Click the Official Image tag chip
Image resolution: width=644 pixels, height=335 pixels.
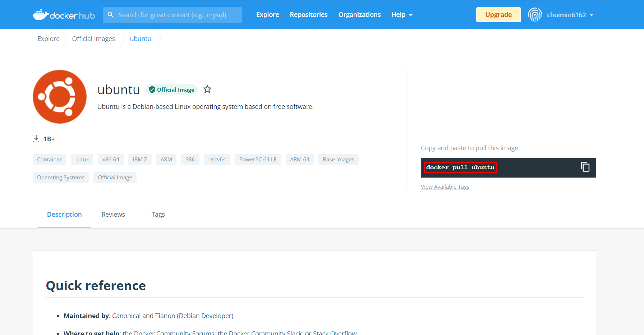[115, 178]
